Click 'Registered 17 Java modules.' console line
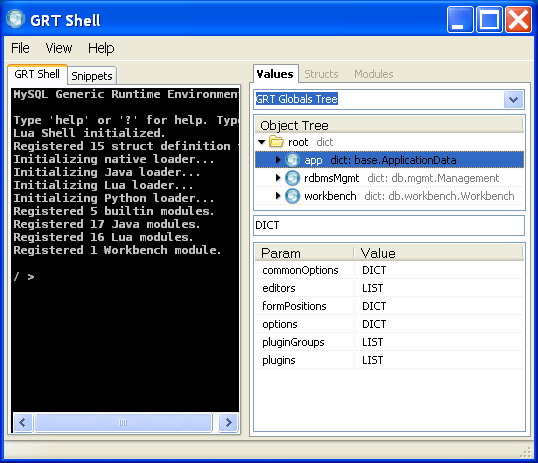The width and height of the screenshot is (538, 463). point(107,224)
